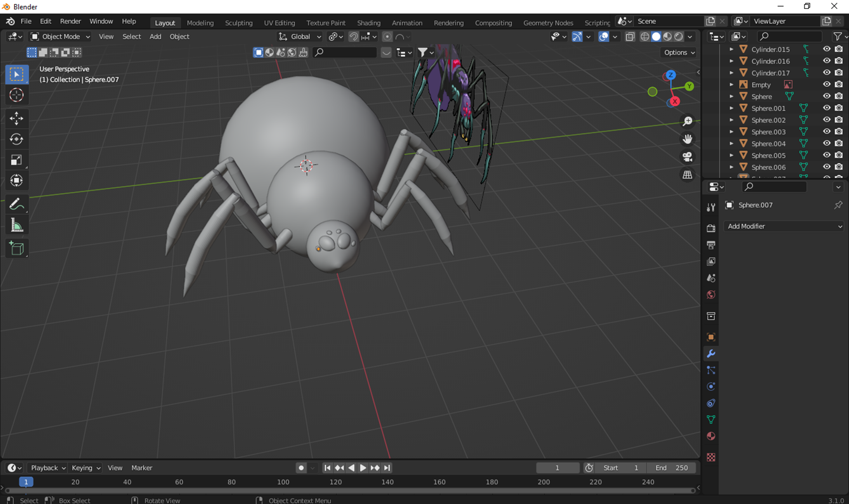Open the Playback dropdown
This screenshot has width=849, height=504.
pos(48,468)
